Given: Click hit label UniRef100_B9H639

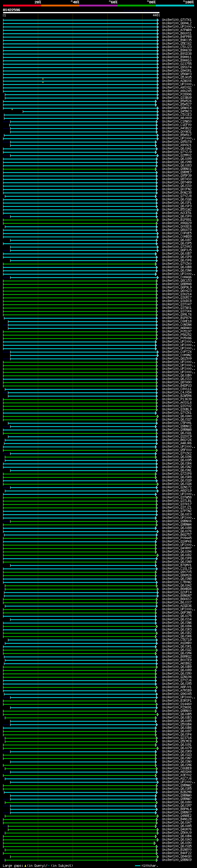Looking at the screenshot, I should point(176,50).
